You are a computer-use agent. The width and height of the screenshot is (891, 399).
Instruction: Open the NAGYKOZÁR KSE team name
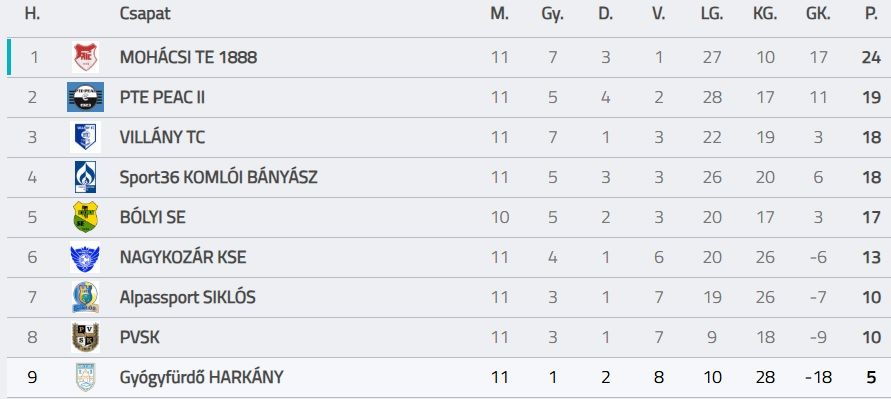[x=183, y=257]
